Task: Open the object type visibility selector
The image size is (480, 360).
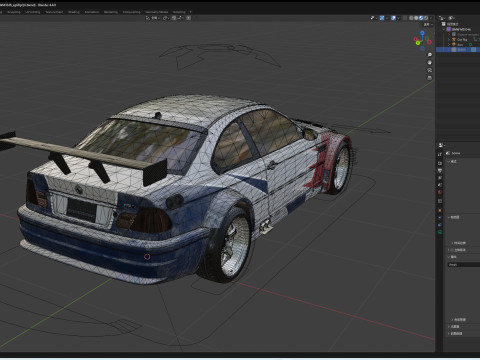Action: pyautogui.click(x=373, y=18)
